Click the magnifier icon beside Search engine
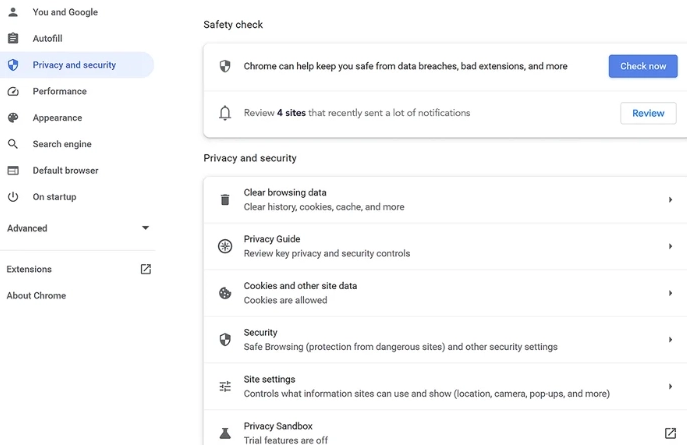The width and height of the screenshot is (687, 445). coord(13,144)
